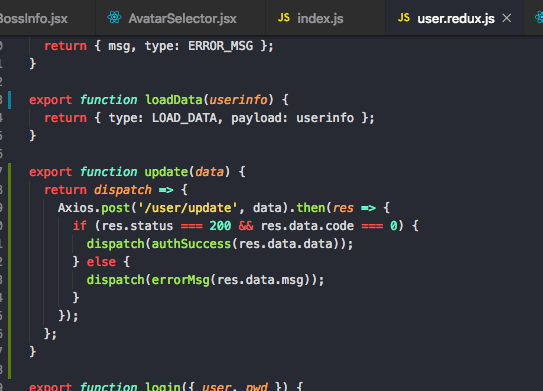Screen dimensions: 543x391
Task: Click the React icon on AvatarSelector.jsx tab
Action: click(114, 17)
